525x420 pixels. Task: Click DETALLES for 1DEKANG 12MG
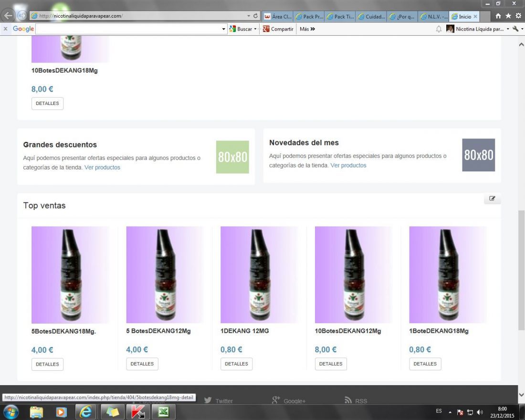tap(236, 364)
